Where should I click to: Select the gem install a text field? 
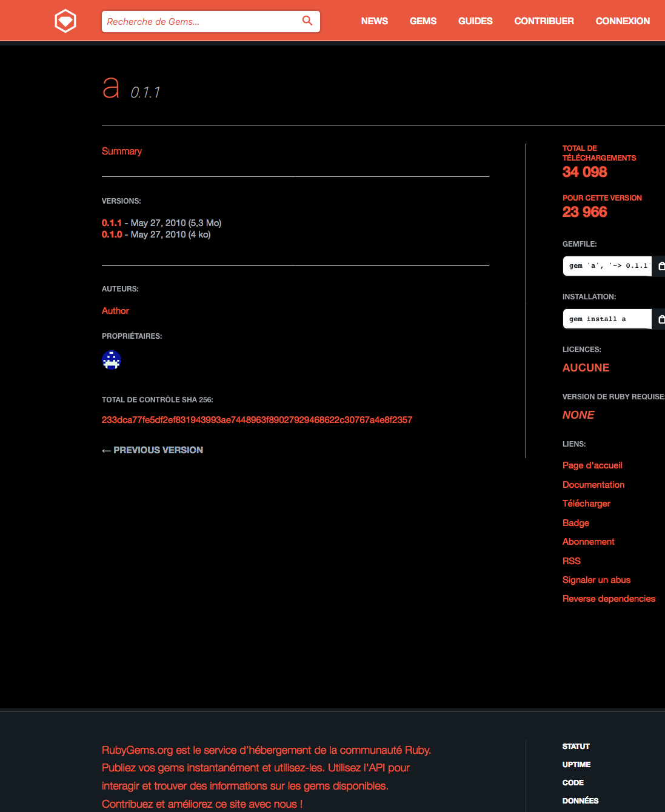pos(607,319)
